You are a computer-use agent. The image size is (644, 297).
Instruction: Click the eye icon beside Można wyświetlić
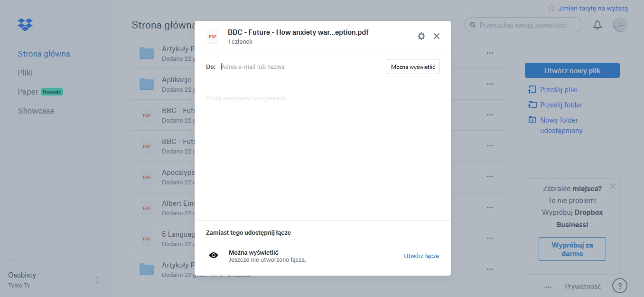pyautogui.click(x=214, y=255)
